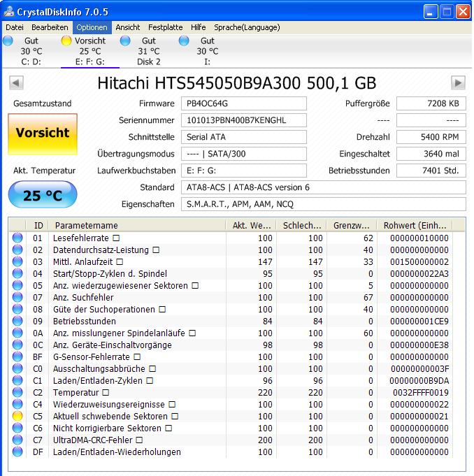Viewport: 474px width, 476px height.
Task: Click the blue status orb for Disk 2
Action: click(x=125, y=41)
